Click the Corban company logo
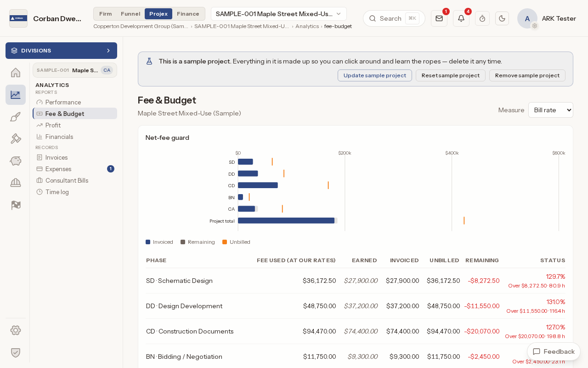The image size is (588, 368). (x=18, y=18)
